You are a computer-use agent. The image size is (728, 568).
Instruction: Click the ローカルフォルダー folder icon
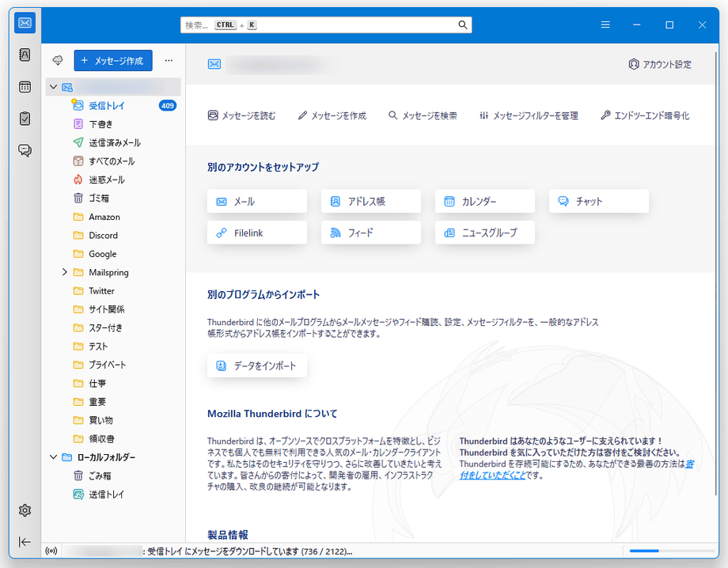[x=66, y=457]
